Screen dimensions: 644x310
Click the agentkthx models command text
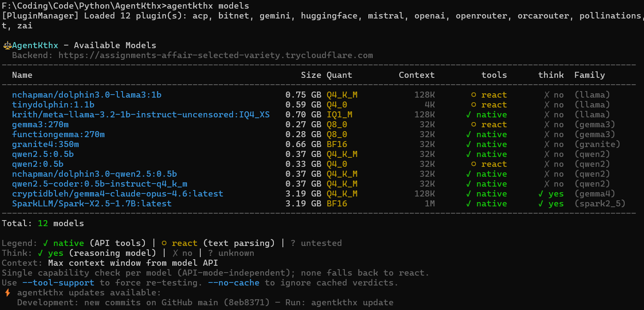(208, 6)
